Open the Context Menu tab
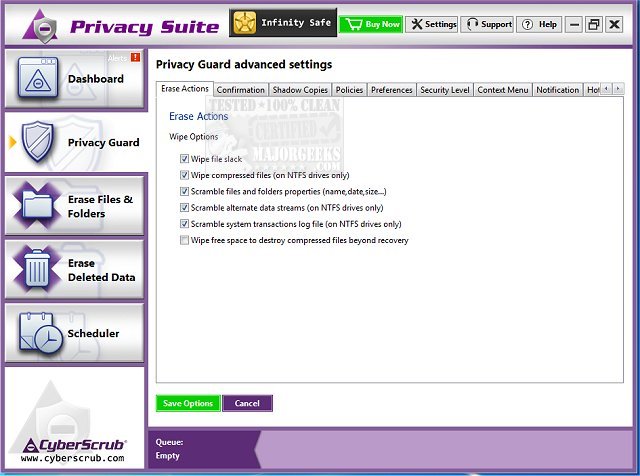The image size is (640, 476). pos(502,90)
